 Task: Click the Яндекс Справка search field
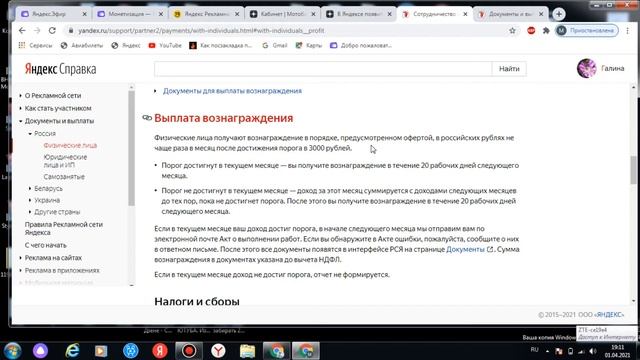pos(323,69)
